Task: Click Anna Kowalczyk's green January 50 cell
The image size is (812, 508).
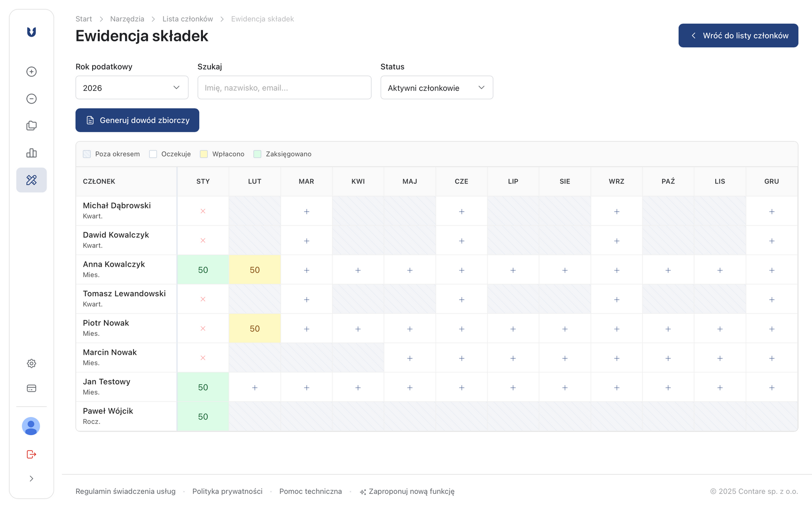Action: [203, 270]
